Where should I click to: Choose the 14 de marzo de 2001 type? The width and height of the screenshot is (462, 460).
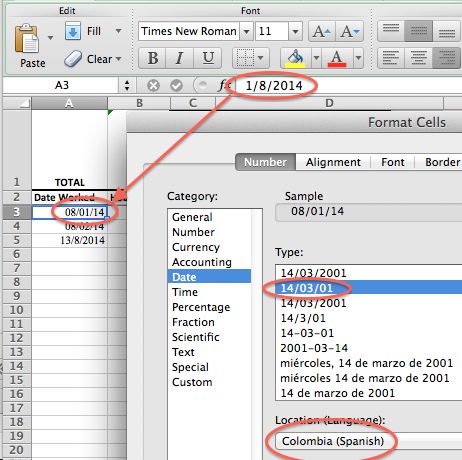(369, 393)
